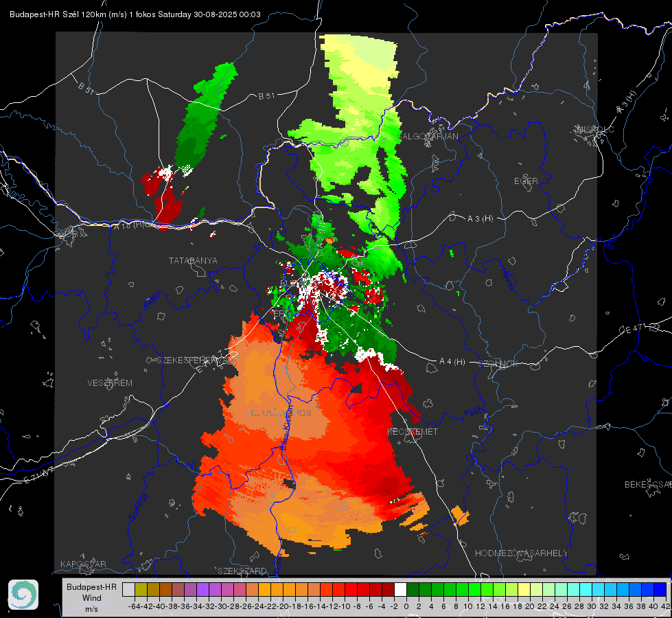The image size is (672, 618).
Task: Click the blue Fejér county label
Action: point(154,300)
